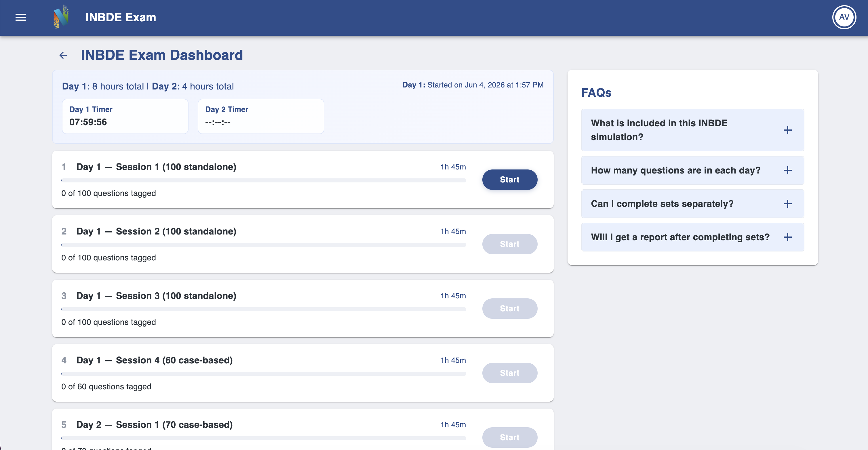Screen dimensions: 868x450
Task: Click the '07:59:56' timer value
Action: [88, 122]
